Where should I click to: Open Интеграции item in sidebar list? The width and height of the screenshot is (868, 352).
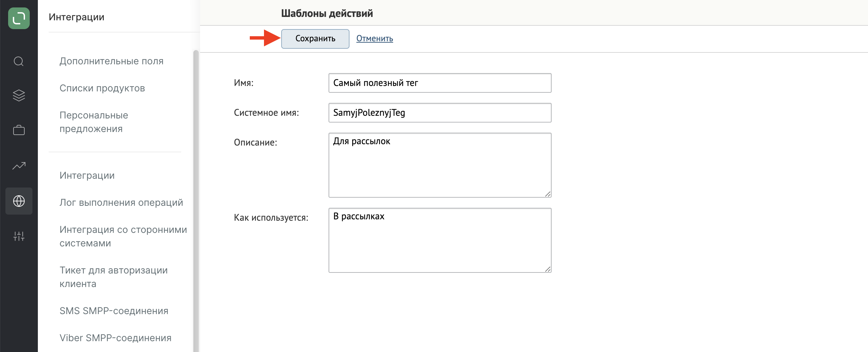[x=87, y=175]
